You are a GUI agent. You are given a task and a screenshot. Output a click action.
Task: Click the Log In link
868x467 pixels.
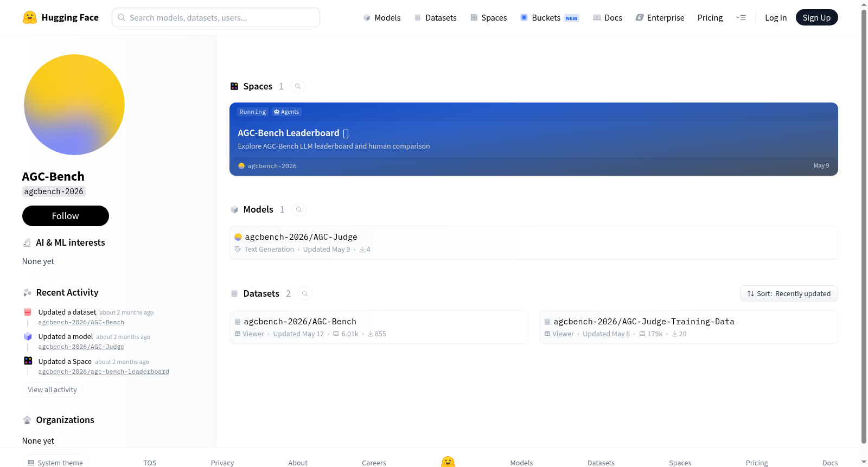(x=776, y=17)
